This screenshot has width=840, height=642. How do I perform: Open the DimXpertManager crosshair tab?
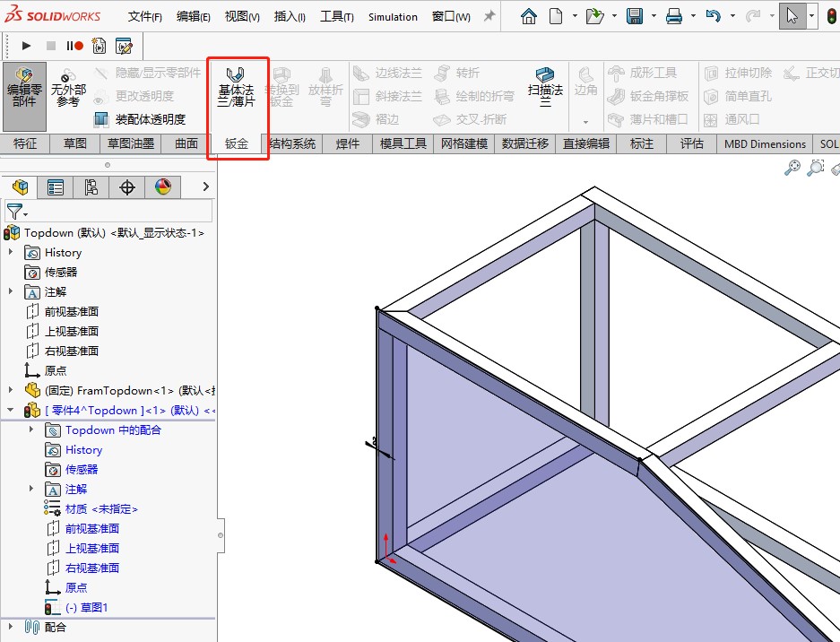127,187
